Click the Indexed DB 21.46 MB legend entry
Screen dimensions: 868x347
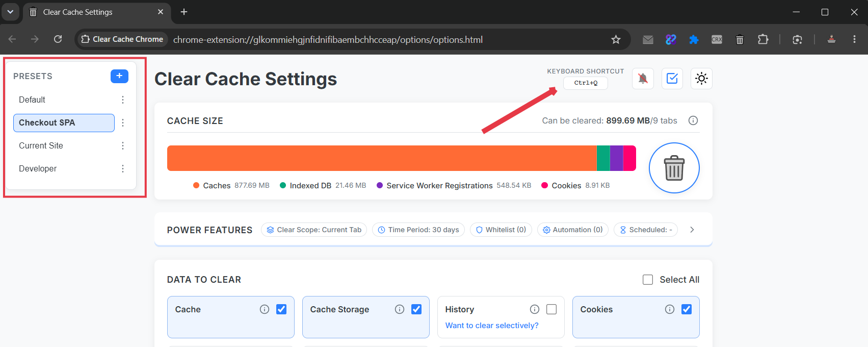(323, 186)
